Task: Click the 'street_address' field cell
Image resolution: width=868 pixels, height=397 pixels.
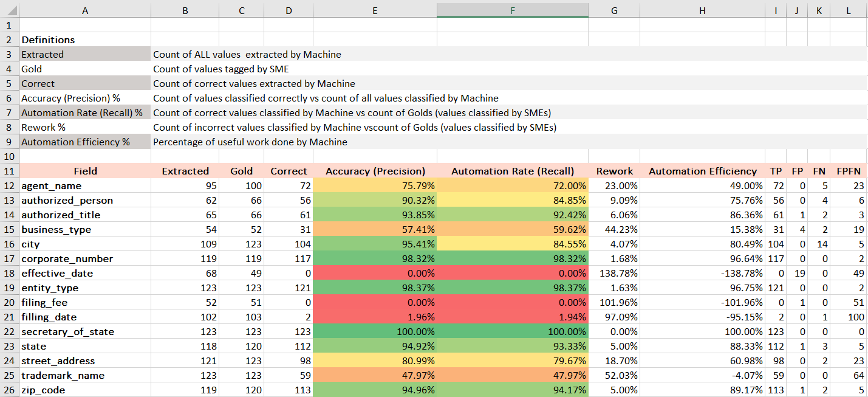Action: pos(85,361)
